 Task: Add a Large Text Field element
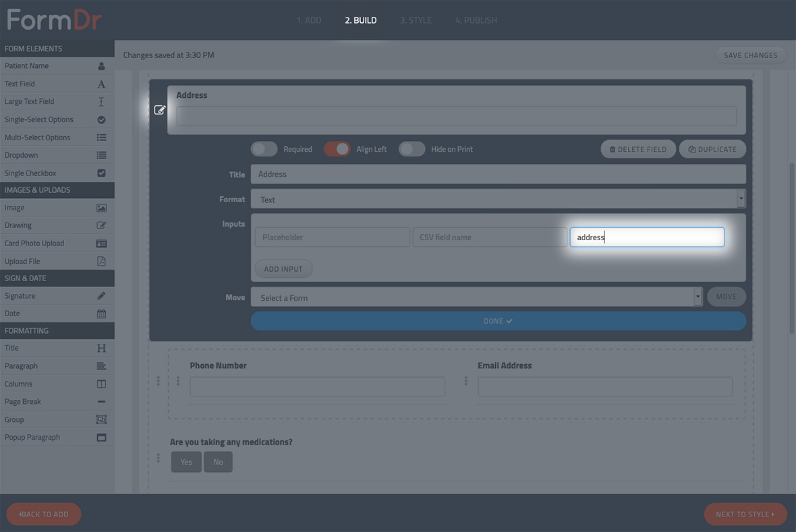(x=57, y=102)
